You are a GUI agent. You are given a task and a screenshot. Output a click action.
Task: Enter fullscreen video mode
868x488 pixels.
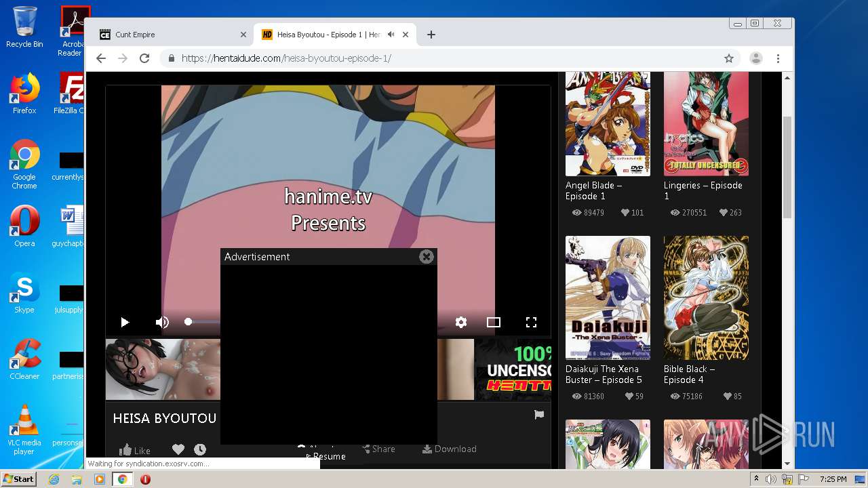pos(532,323)
